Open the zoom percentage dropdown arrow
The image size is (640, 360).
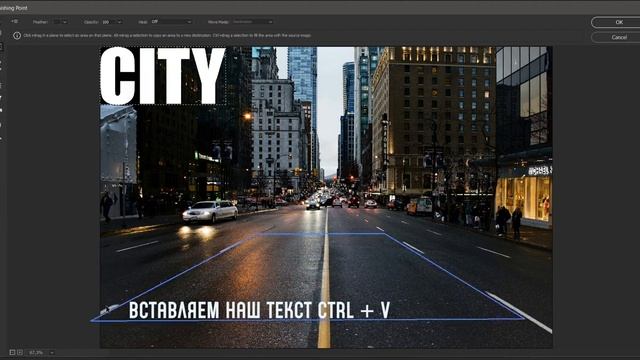pos(52,352)
